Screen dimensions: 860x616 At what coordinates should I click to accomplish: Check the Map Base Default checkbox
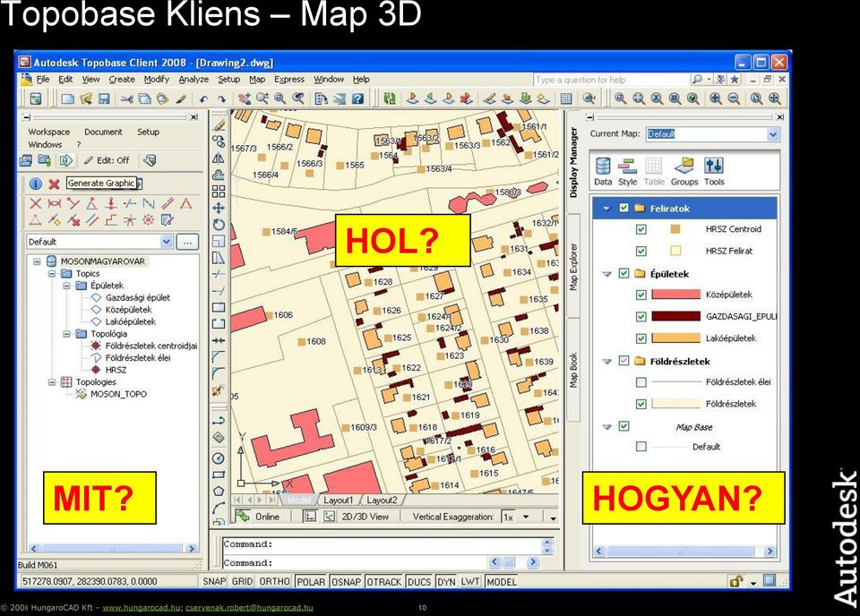[641, 446]
